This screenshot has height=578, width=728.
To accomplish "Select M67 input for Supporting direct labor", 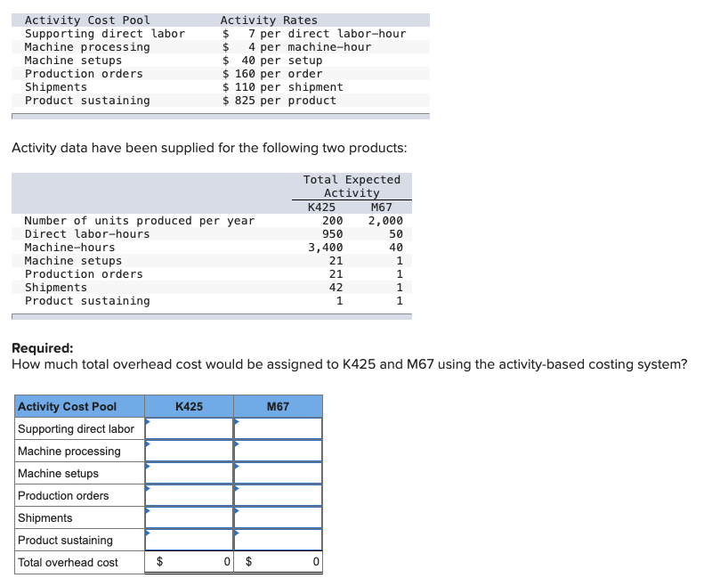I will (278, 428).
